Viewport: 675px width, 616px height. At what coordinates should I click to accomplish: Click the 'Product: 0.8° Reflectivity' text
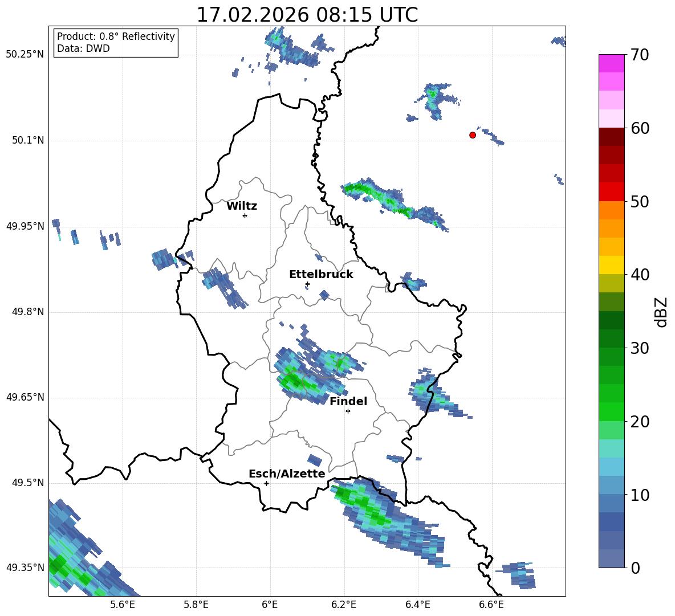[x=116, y=36]
